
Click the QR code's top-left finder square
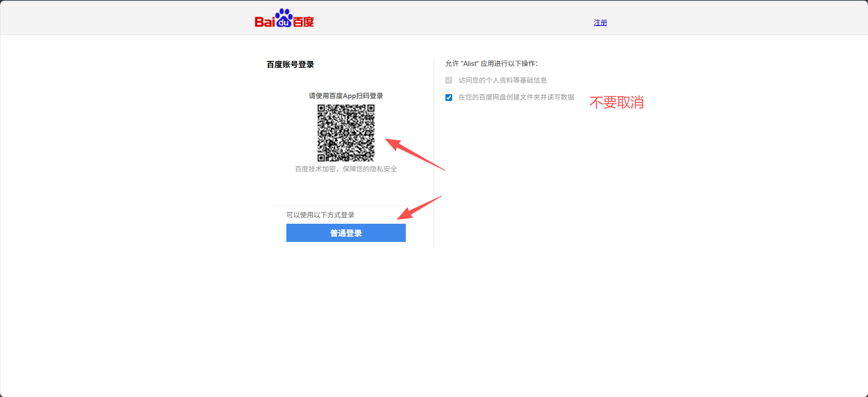point(321,108)
